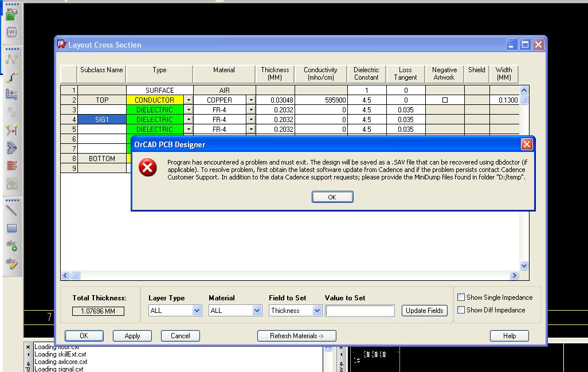Open the Layer Type dropdown

pos(197,311)
